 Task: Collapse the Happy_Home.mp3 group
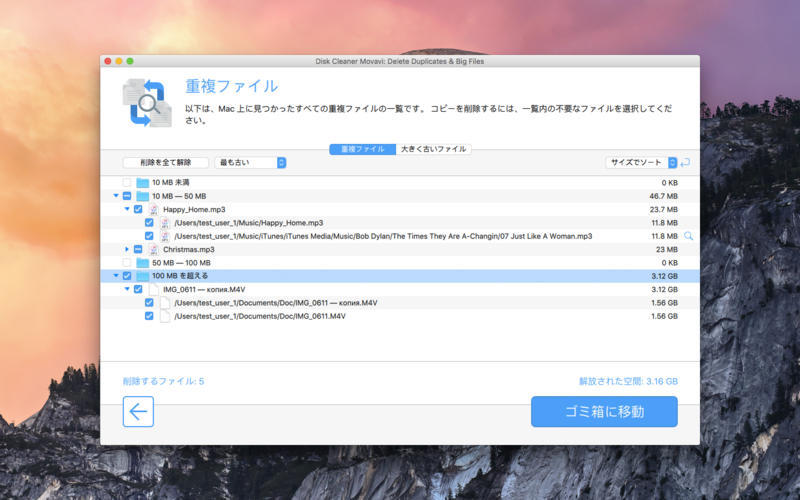[127, 209]
